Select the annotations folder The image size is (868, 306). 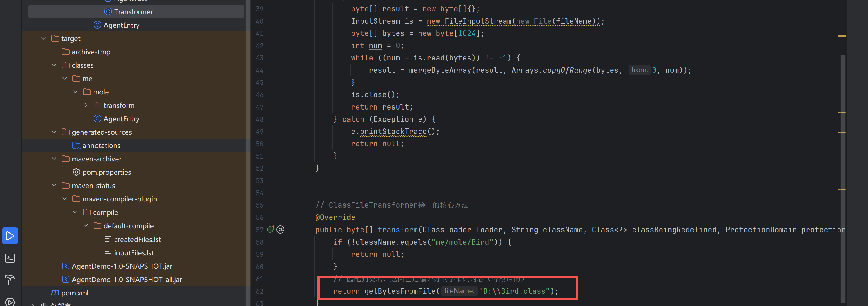click(x=101, y=145)
